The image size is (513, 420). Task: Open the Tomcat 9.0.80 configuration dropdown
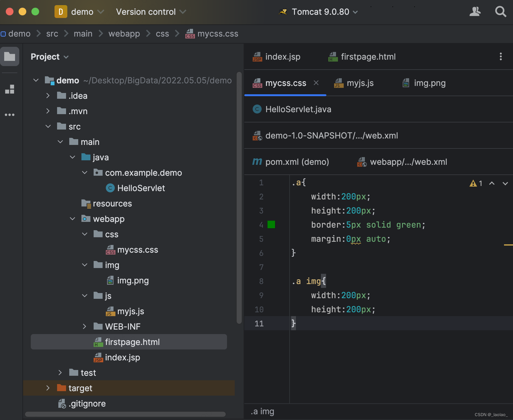(x=324, y=12)
